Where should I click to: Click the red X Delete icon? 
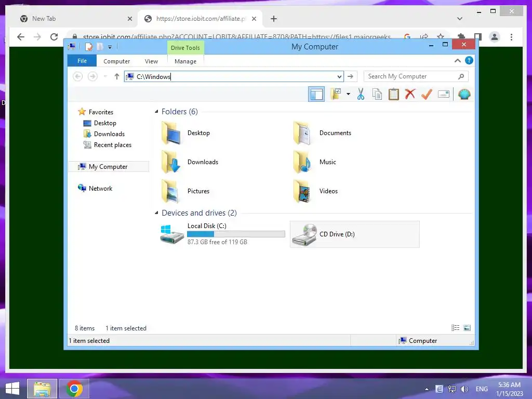click(x=410, y=94)
